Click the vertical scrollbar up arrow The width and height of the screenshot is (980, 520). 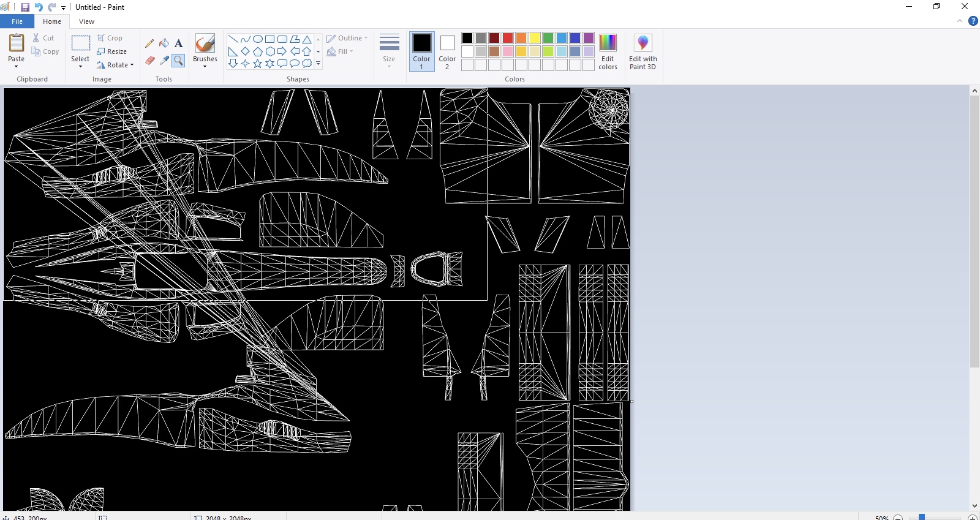pyautogui.click(x=974, y=91)
